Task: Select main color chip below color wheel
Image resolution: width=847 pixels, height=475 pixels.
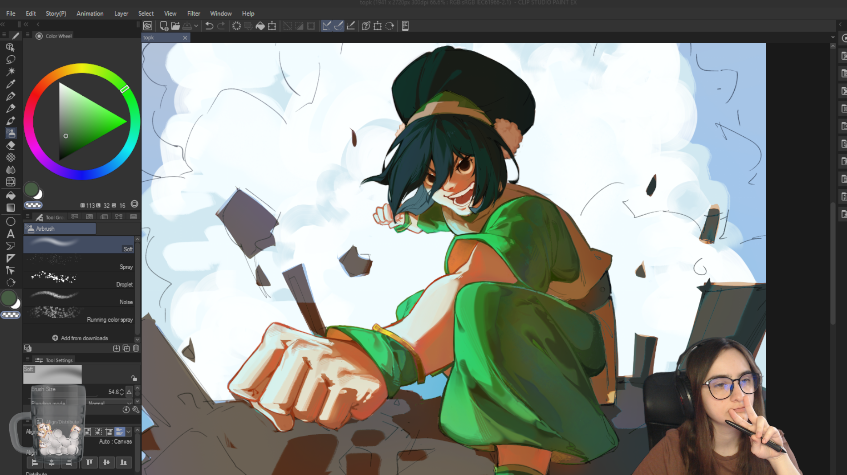Action: point(31,190)
